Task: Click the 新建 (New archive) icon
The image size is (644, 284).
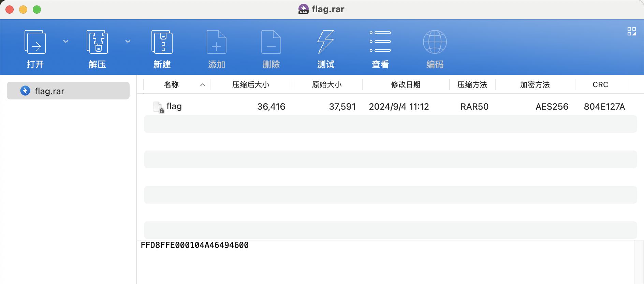Action: coord(162,42)
